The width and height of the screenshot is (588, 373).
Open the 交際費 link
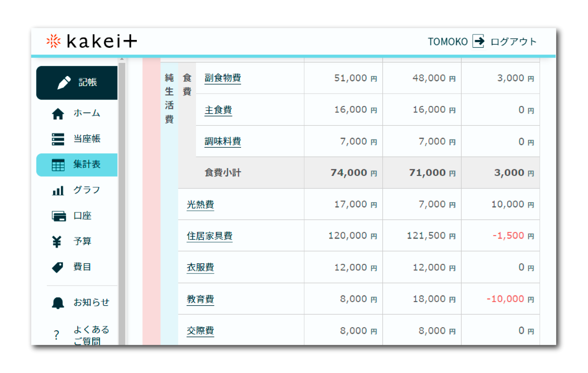[x=200, y=331]
